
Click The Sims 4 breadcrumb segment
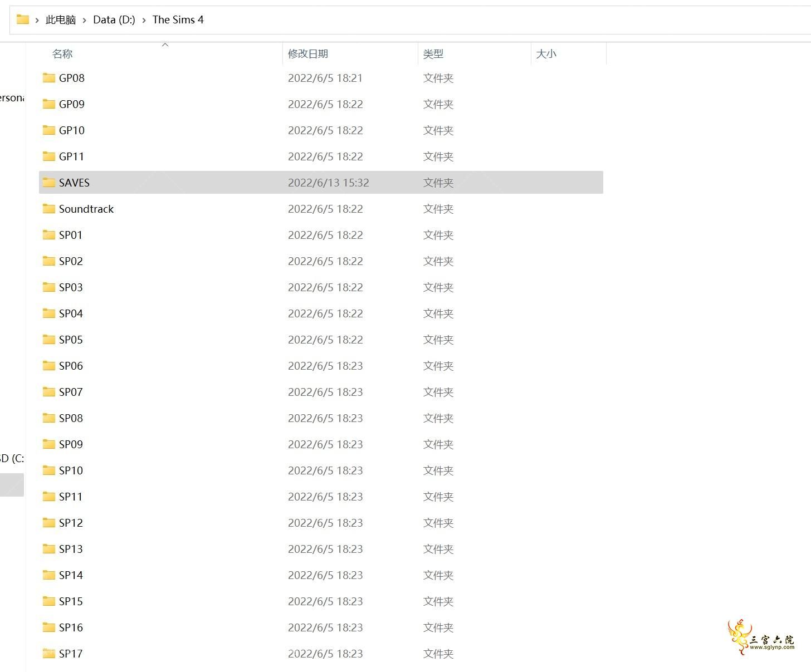[178, 19]
